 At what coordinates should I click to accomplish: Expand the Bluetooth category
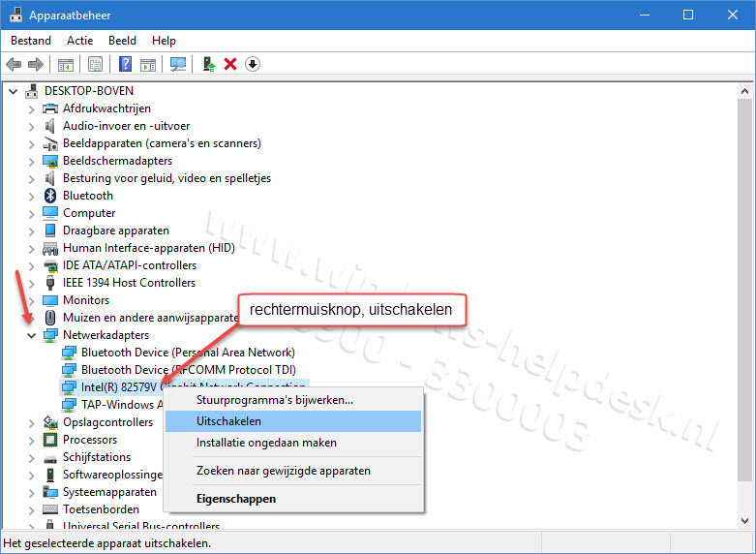pyautogui.click(x=31, y=196)
